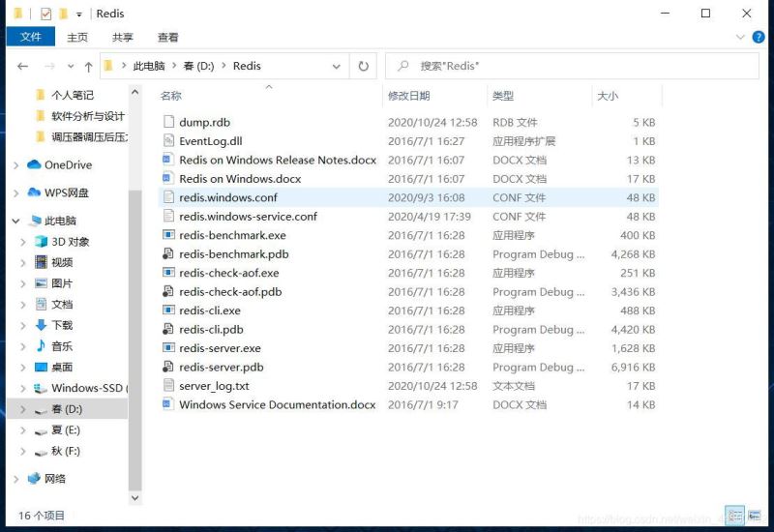Click the EventLog.dll file icon
774x532 pixels.
168,140
